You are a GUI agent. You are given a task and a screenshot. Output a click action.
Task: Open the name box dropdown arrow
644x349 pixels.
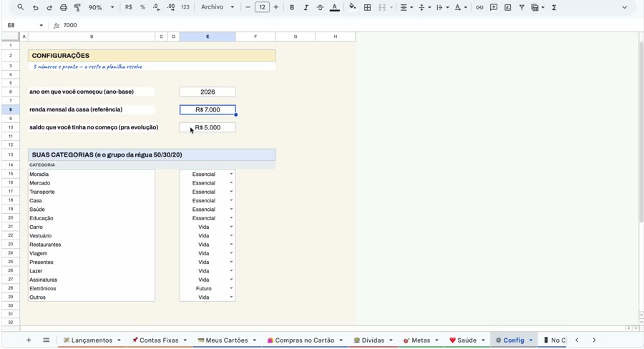(41, 26)
